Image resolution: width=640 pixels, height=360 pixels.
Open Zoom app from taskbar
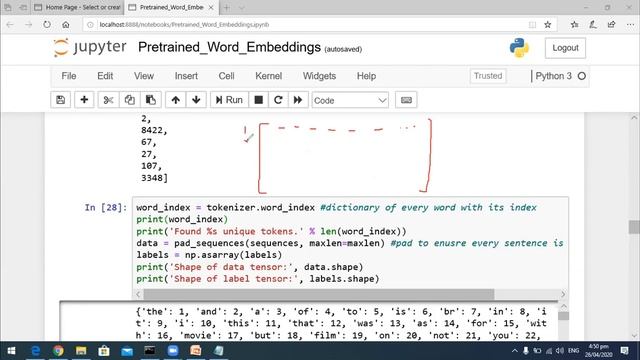click(x=173, y=351)
